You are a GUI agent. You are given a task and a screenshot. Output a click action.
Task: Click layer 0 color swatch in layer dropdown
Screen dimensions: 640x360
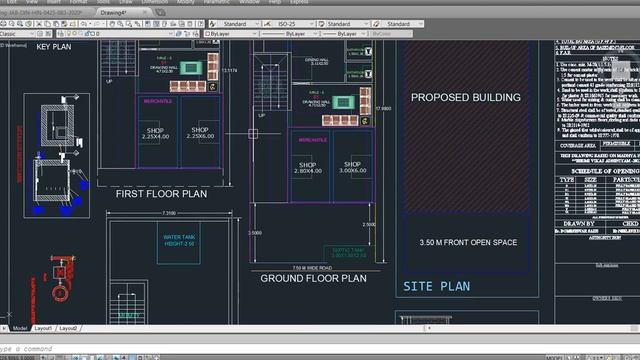(93, 34)
